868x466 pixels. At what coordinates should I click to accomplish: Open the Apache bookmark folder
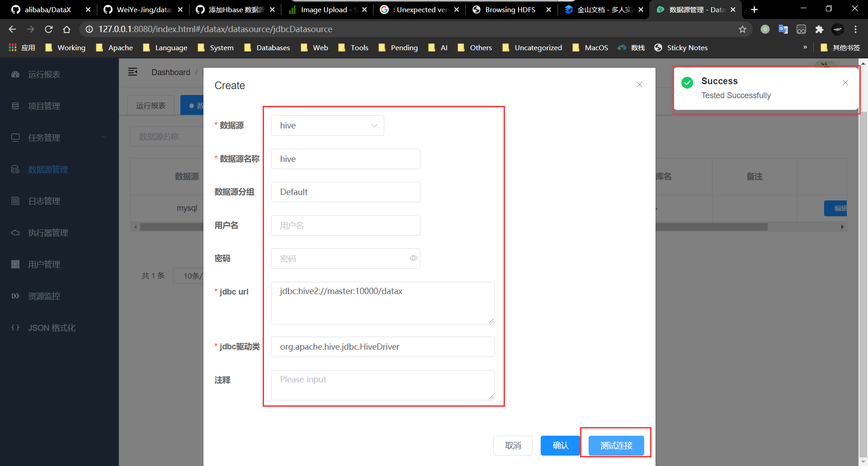point(114,48)
